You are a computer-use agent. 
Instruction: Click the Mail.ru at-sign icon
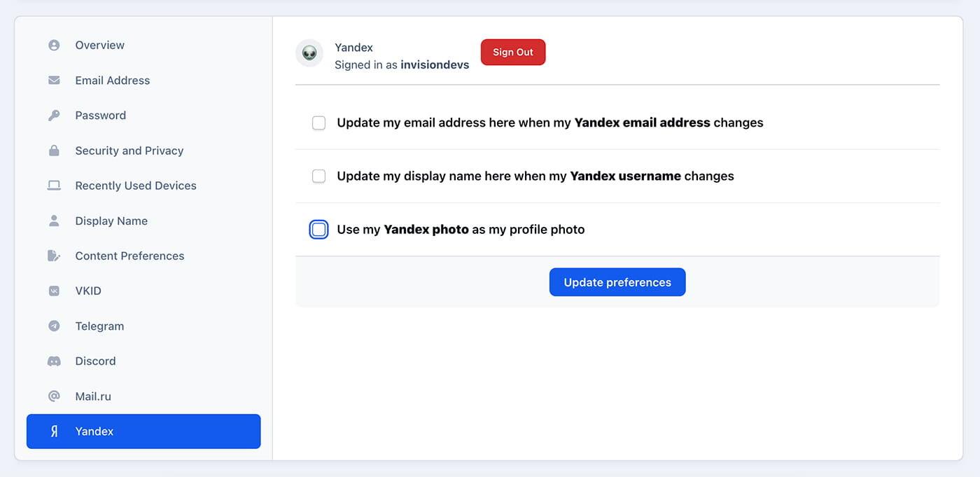click(54, 396)
